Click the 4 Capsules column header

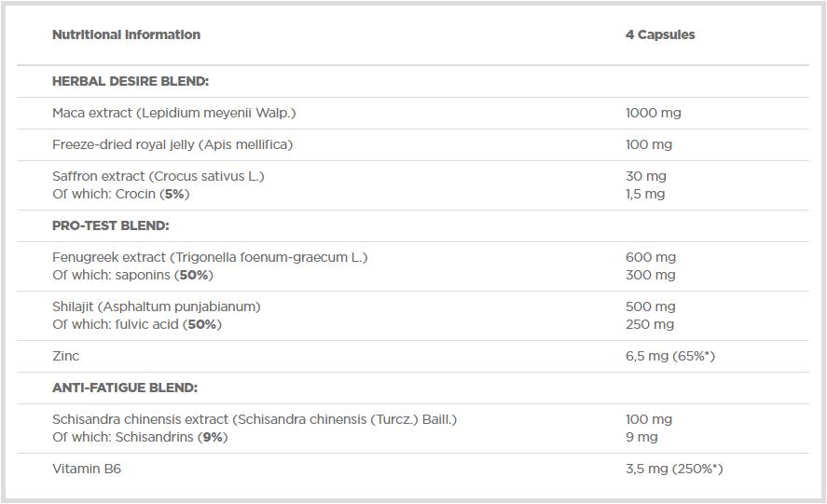click(x=660, y=35)
